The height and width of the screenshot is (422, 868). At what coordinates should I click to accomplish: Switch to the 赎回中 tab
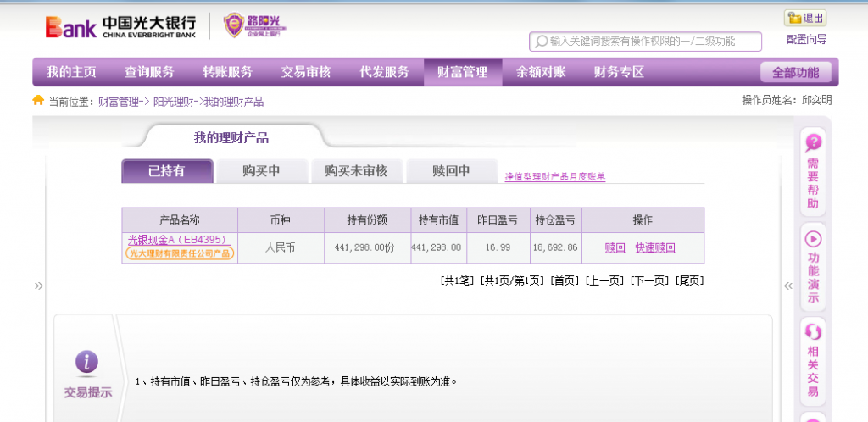(x=452, y=171)
